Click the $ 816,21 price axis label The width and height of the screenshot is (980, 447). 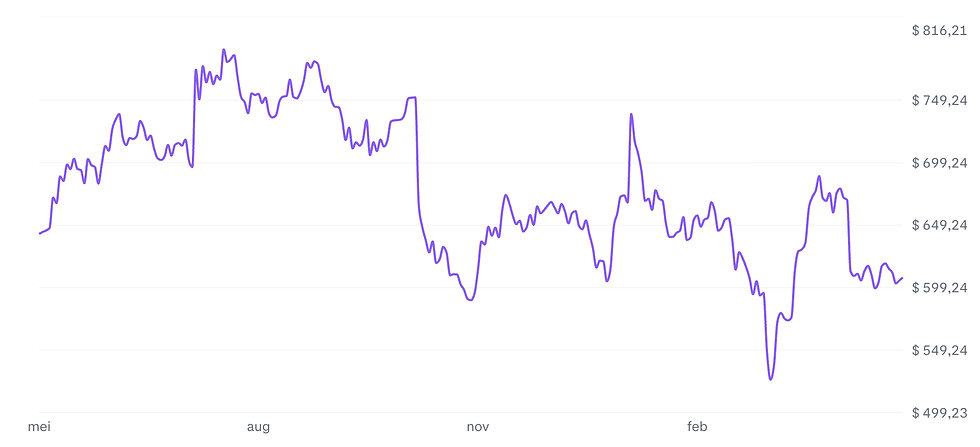coord(940,31)
